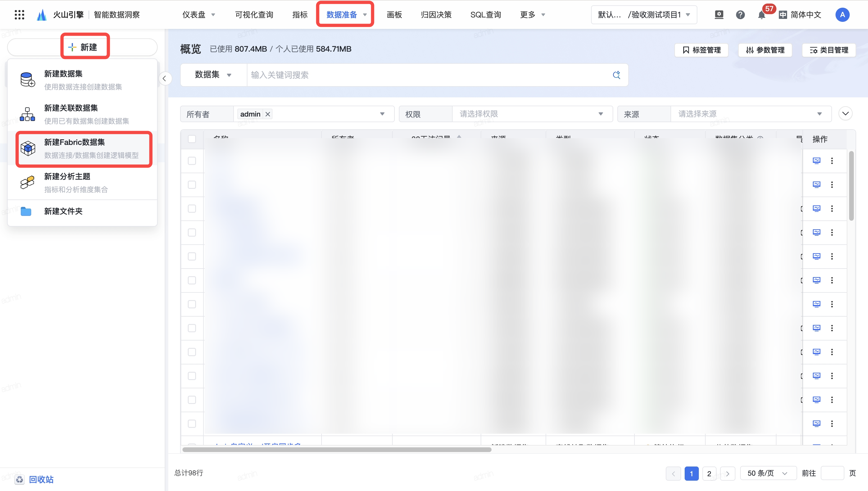
Task: Open the recycle bin 回收站
Action: click(41, 479)
